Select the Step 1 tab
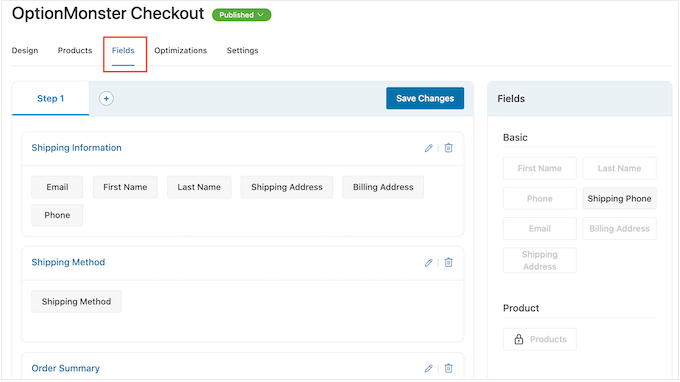 (50, 98)
